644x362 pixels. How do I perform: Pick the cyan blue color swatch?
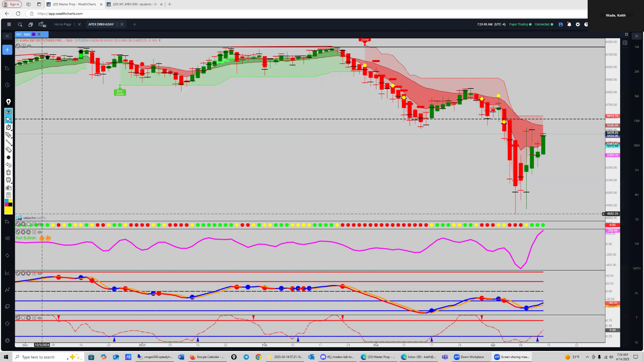(x=6, y=201)
